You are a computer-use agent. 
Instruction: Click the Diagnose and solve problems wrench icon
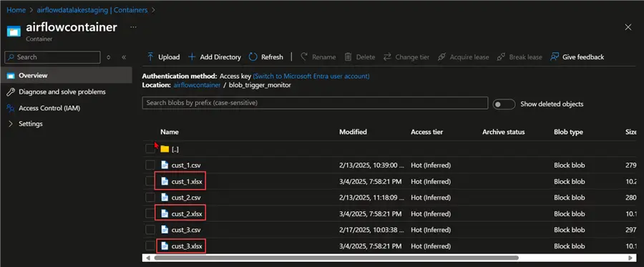tap(11, 92)
